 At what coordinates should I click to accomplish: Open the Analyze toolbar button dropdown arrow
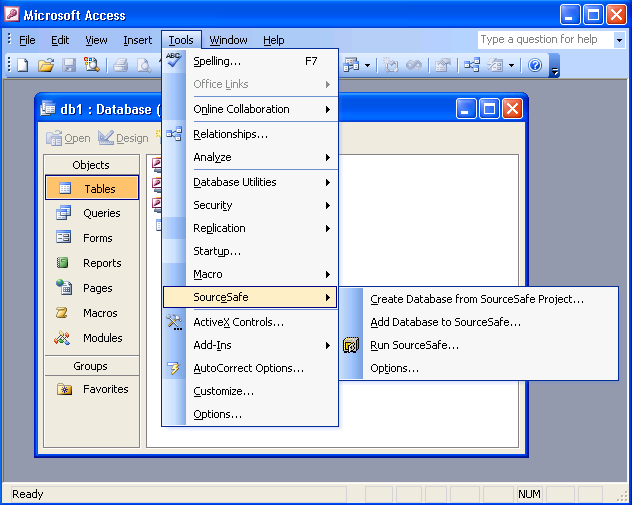368,65
